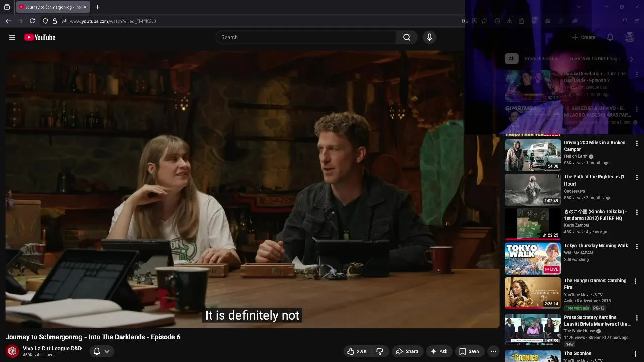Click the Viva La Dirt League channel avatar
The height and width of the screenshot is (362, 644).
tap(12, 351)
